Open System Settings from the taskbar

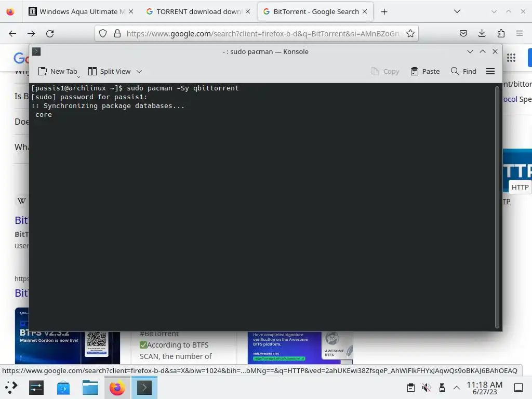[36, 388]
